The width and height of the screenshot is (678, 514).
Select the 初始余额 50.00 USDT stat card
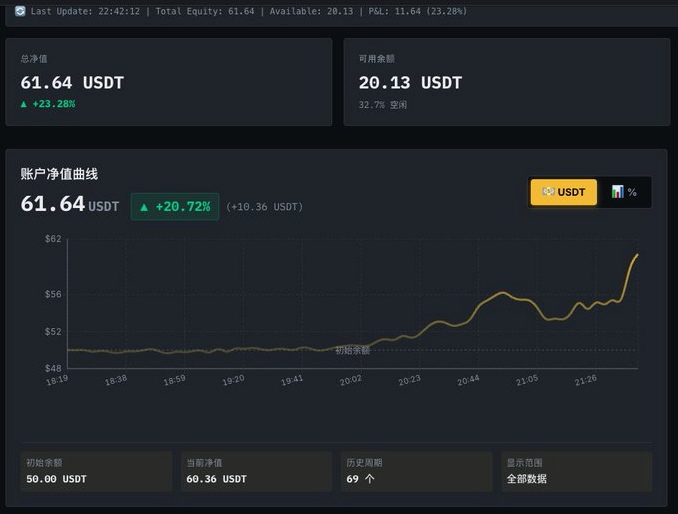pyautogui.click(x=96, y=471)
